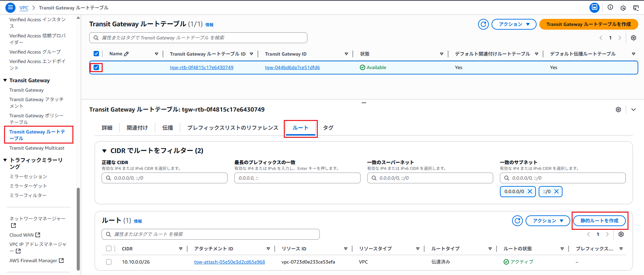Open AWS Firewall Manager external link
644x275 pixels.
(x=37, y=261)
